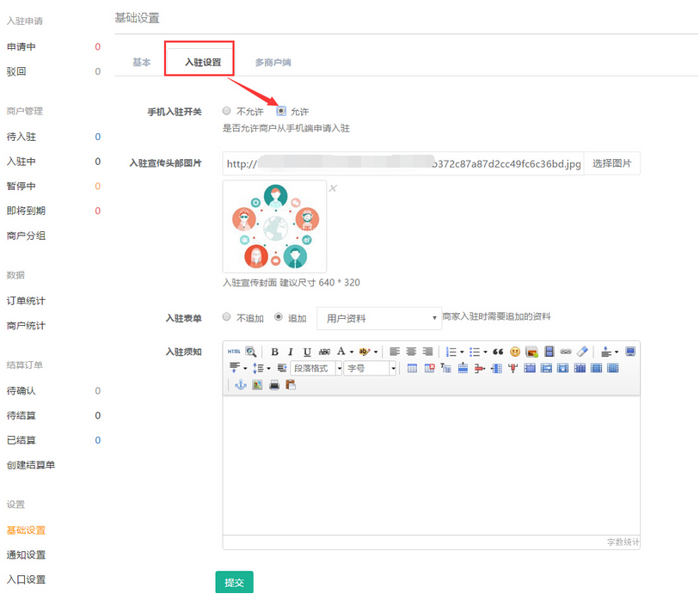Toggle bold formatting in the editor
700x600 pixels.
[274, 352]
